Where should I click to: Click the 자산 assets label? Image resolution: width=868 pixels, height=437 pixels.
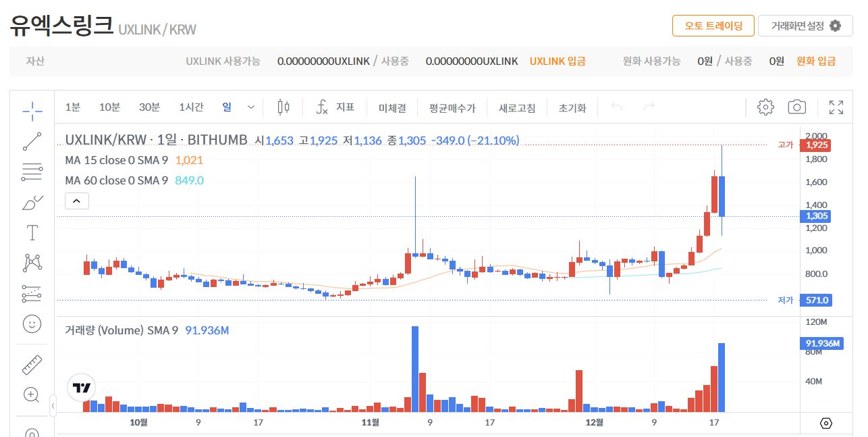point(35,61)
